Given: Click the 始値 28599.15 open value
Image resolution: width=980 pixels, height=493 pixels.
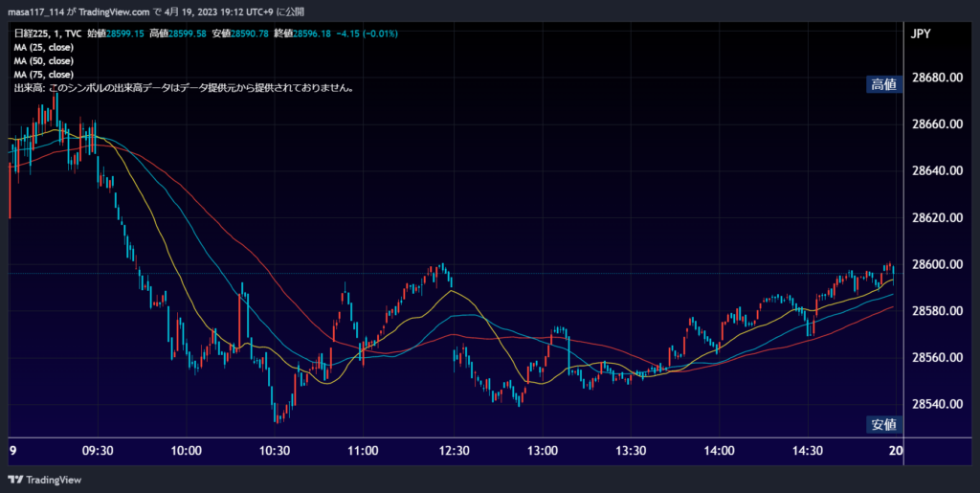Looking at the screenshot, I should click(116, 34).
